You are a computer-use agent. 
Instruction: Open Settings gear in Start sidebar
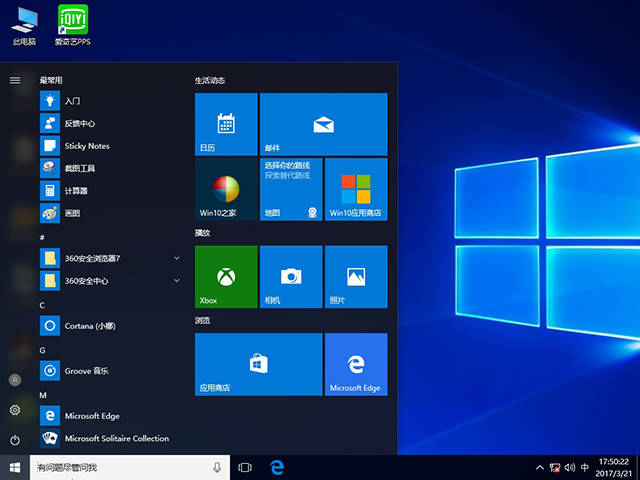(15, 410)
